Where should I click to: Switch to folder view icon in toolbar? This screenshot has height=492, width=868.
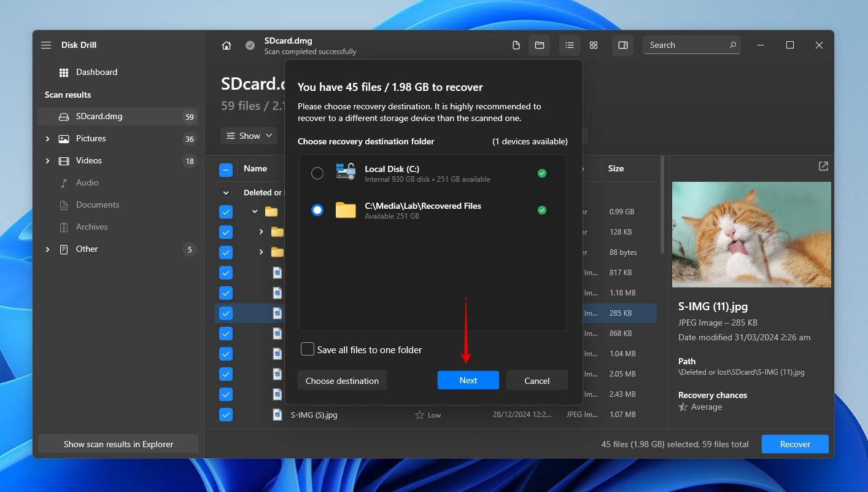tap(540, 45)
